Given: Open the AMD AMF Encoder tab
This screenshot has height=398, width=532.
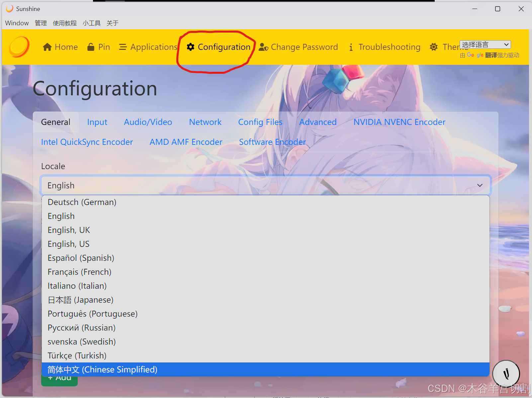Looking at the screenshot, I should [186, 142].
